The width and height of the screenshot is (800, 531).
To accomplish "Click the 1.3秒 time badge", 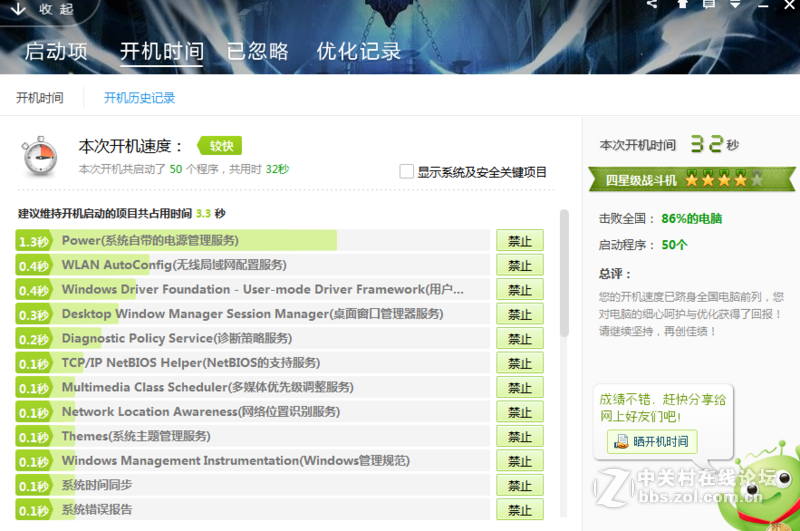I will tap(34, 241).
